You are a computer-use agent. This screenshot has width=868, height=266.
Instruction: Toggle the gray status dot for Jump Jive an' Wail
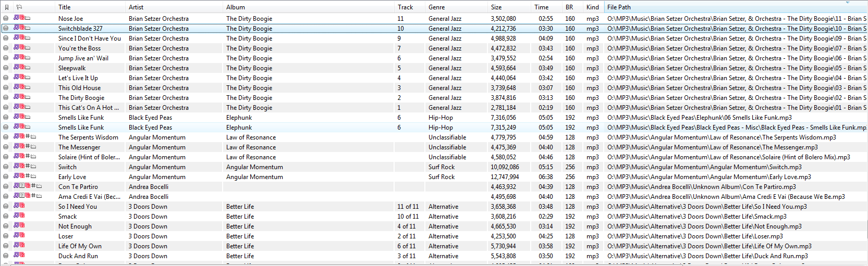tap(6, 58)
